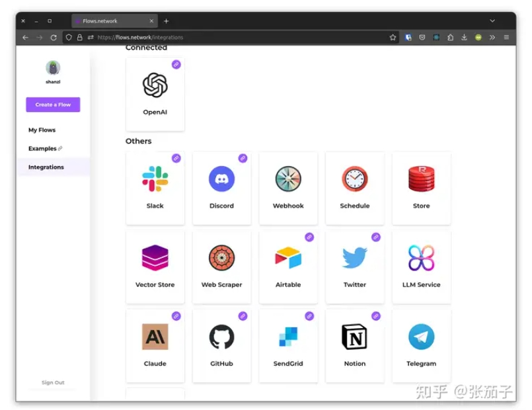Focus the flows.network/integrations address bar
532x410 pixels.
point(231,37)
